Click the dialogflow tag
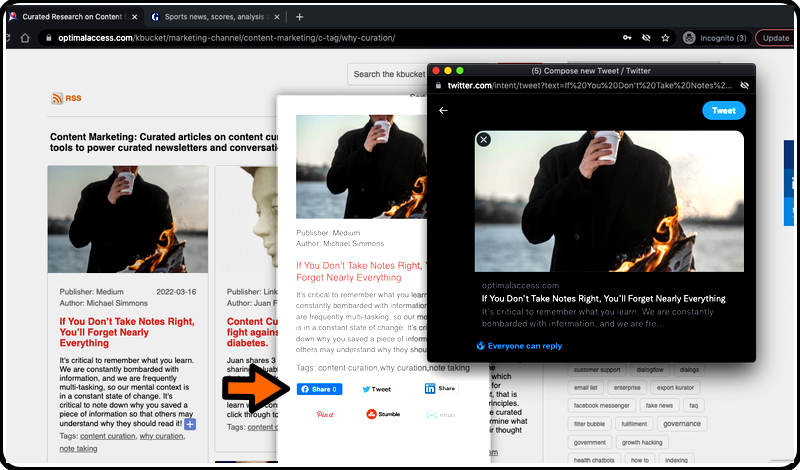 649,369
